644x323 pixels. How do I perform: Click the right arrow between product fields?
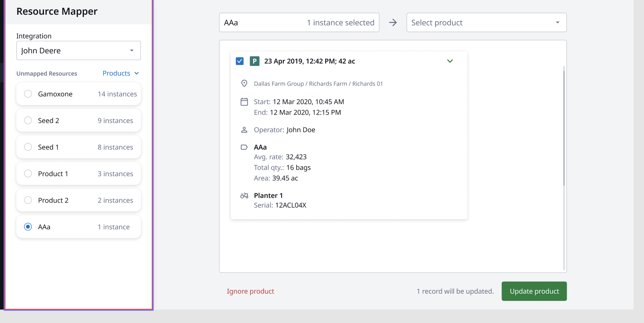coord(393,23)
